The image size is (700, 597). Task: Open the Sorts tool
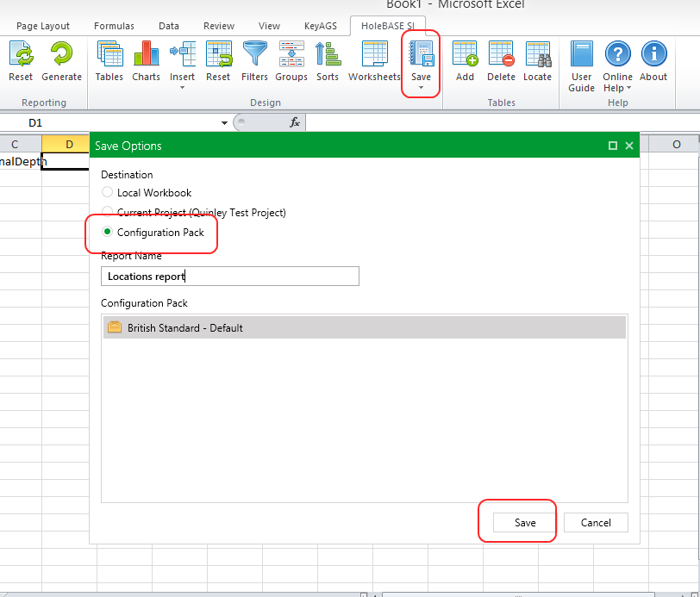point(328,53)
